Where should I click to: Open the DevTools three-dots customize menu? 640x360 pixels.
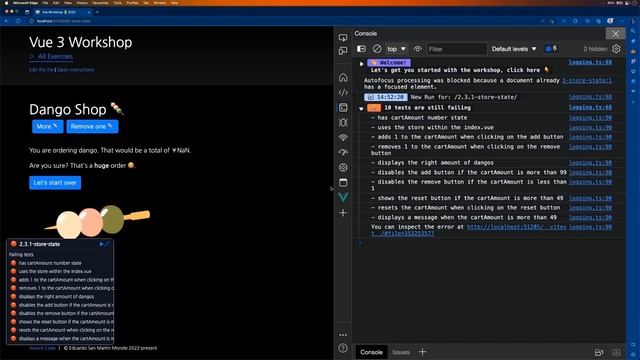pos(343,335)
